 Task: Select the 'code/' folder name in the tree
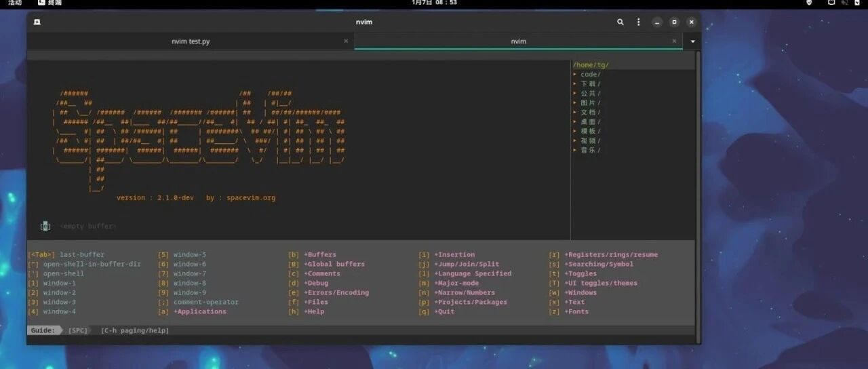(x=591, y=75)
